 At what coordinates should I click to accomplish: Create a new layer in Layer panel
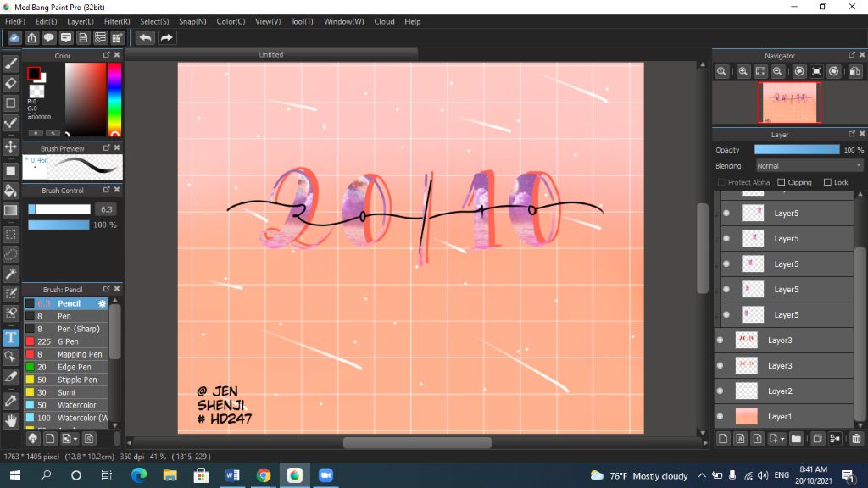click(723, 439)
